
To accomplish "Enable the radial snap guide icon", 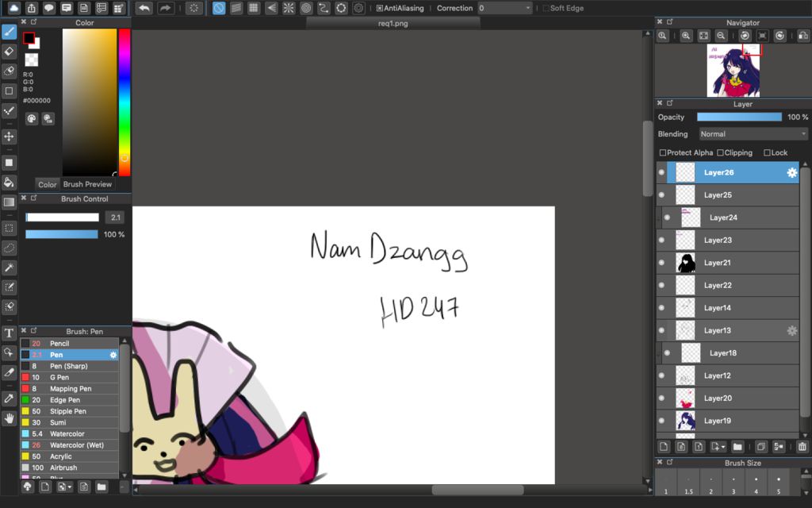I will [x=289, y=8].
